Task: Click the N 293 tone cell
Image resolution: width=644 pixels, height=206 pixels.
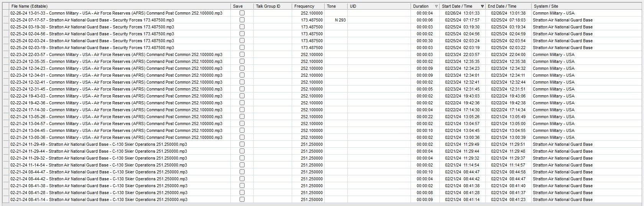Action: [340, 20]
